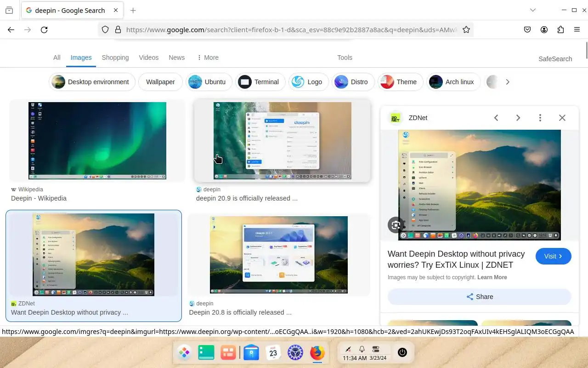
Task: Open the 'Want Deepin Desktop' preview title
Action: [456, 259]
